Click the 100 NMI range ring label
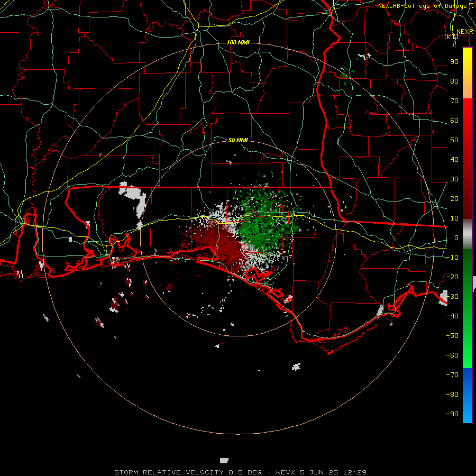This screenshot has width=476, height=476. [238, 42]
